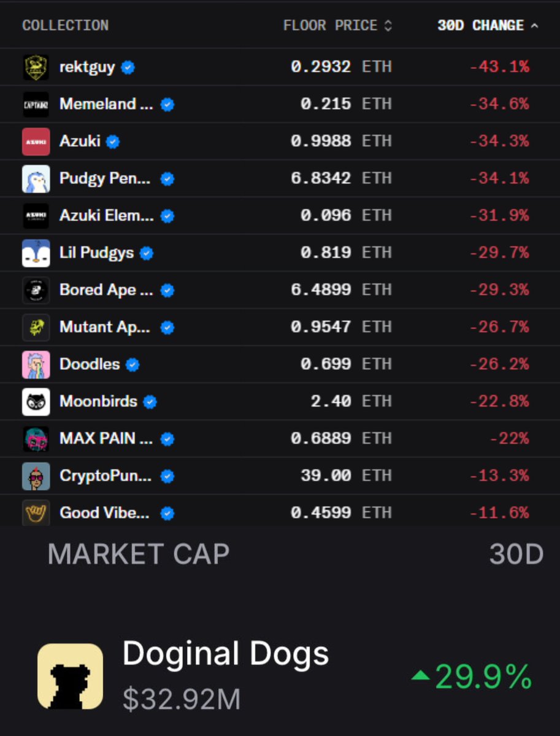
Task: Click the rektguy collection logo icon
Action: tap(36, 67)
